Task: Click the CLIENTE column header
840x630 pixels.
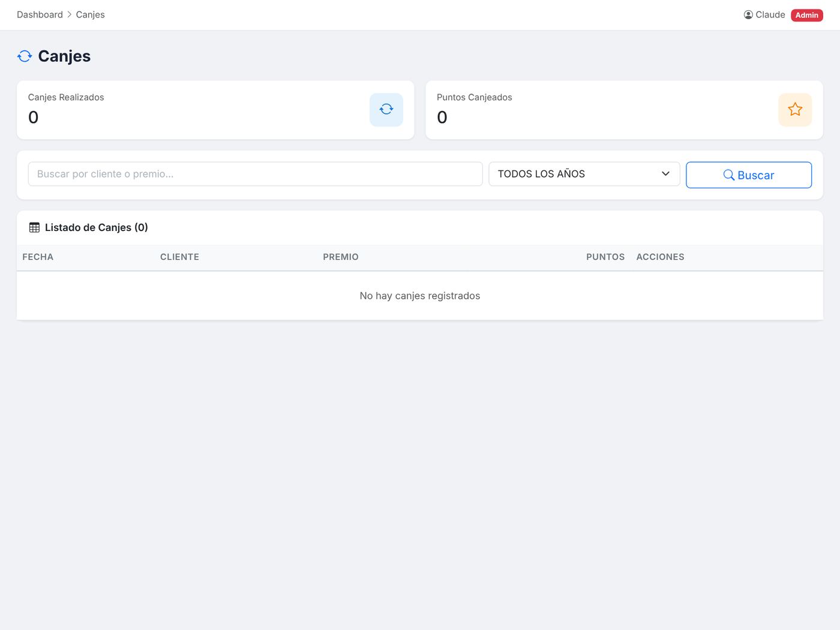Action: pyautogui.click(x=179, y=257)
